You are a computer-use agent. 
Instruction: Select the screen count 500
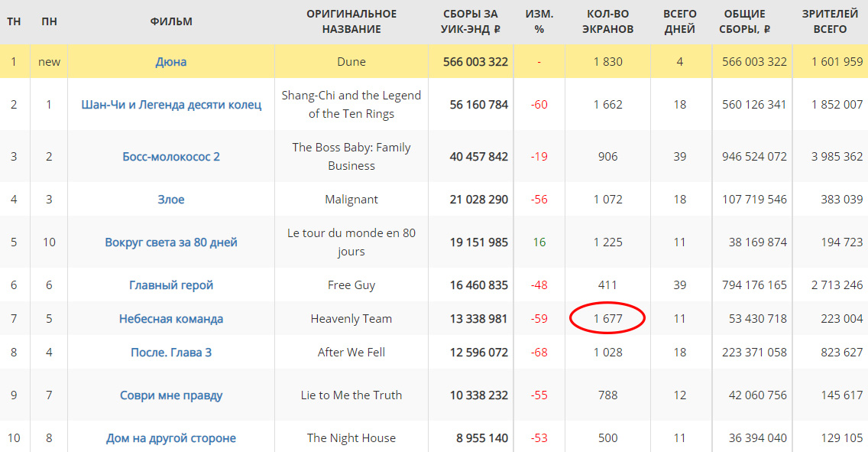pyautogui.click(x=607, y=437)
